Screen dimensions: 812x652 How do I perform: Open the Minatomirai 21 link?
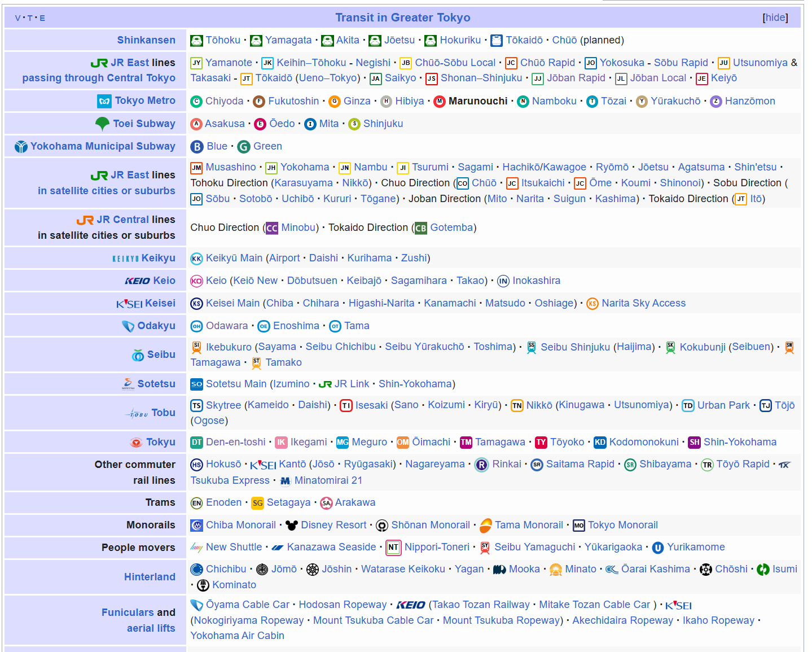pyautogui.click(x=328, y=480)
